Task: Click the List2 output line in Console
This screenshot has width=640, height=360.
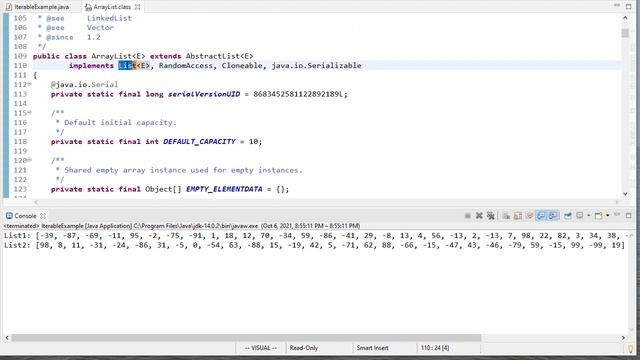Action: [314, 245]
